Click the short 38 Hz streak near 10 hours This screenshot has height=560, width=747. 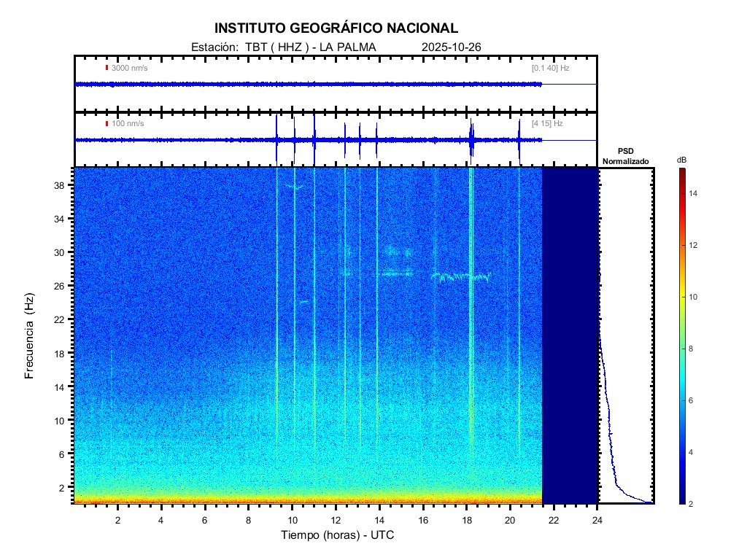click(x=295, y=187)
